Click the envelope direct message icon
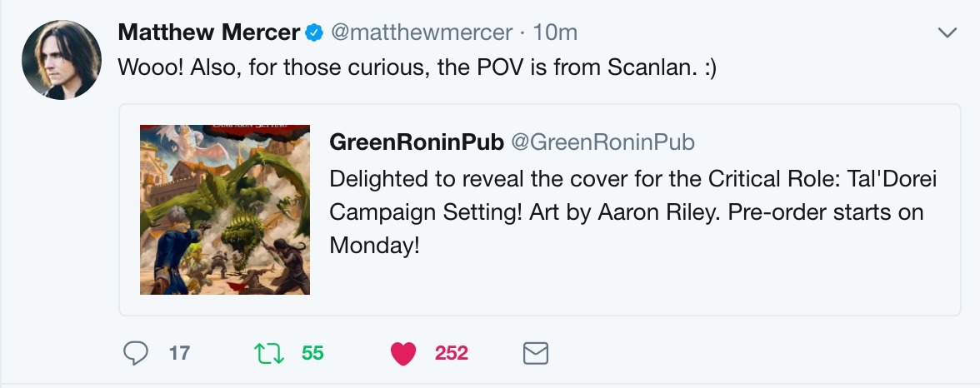980x388 pixels. pyautogui.click(x=535, y=354)
